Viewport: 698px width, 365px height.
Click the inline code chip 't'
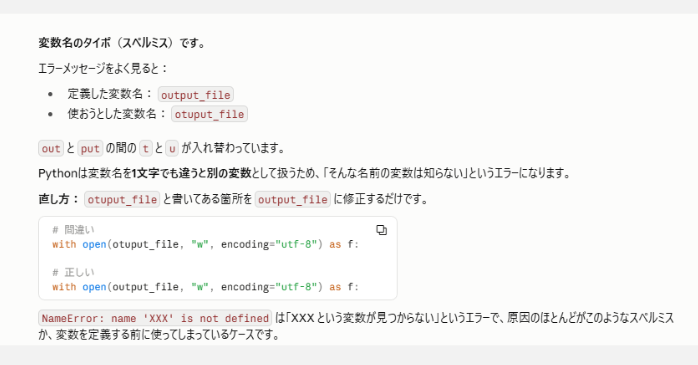[146, 148]
